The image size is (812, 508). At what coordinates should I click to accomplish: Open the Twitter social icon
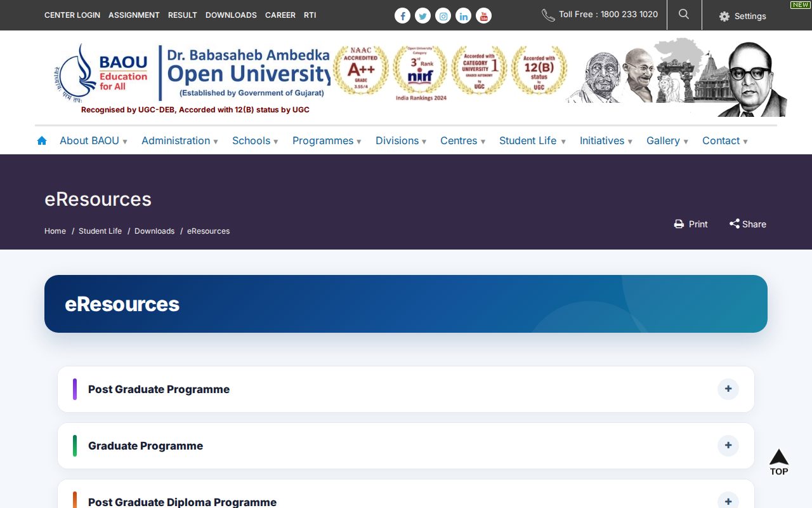point(423,16)
